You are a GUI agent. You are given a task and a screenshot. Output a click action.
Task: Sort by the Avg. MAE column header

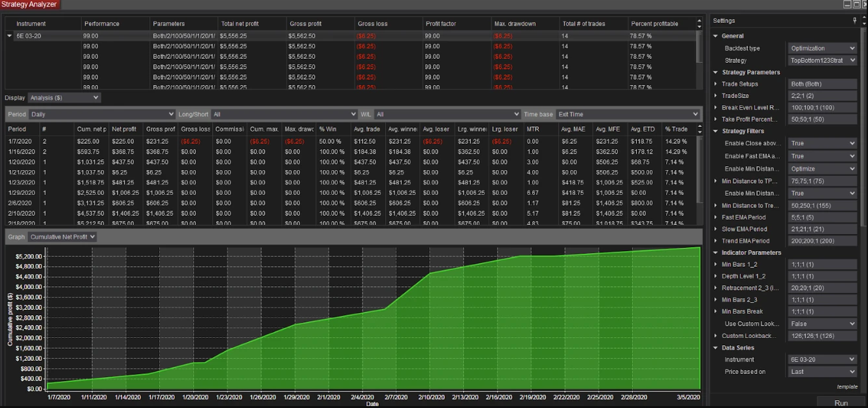[x=575, y=129]
